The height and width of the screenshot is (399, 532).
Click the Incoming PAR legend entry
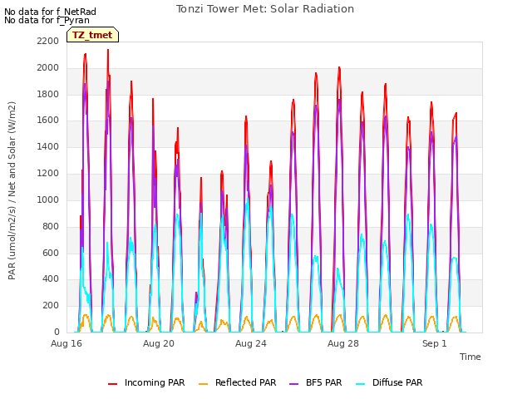coord(146,382)
